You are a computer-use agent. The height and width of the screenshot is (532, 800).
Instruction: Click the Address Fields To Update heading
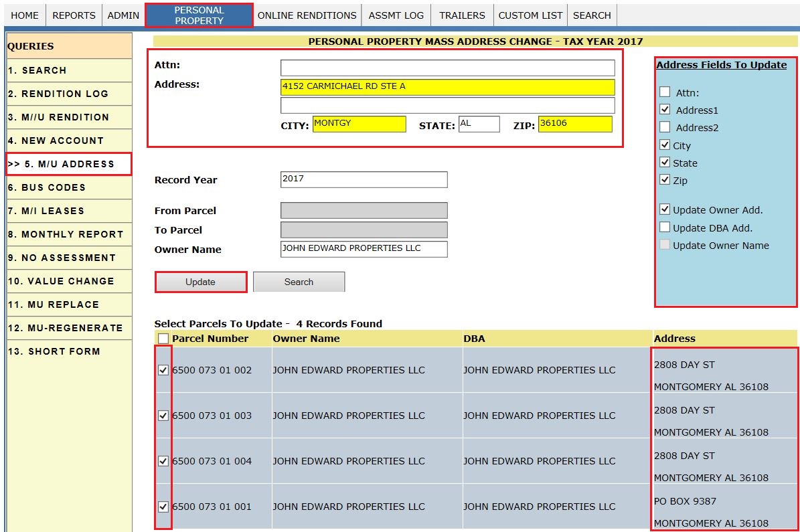point(722,65)
